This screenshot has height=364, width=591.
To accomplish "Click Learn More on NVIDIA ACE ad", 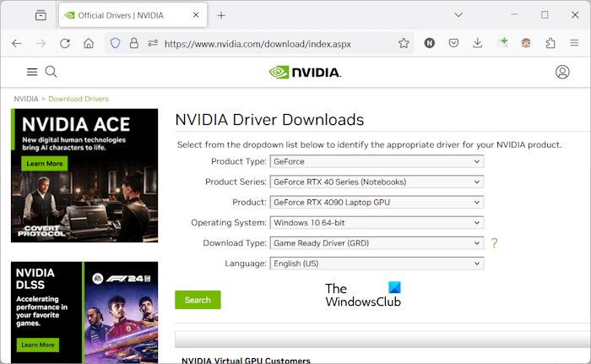I will coord(45,164).
